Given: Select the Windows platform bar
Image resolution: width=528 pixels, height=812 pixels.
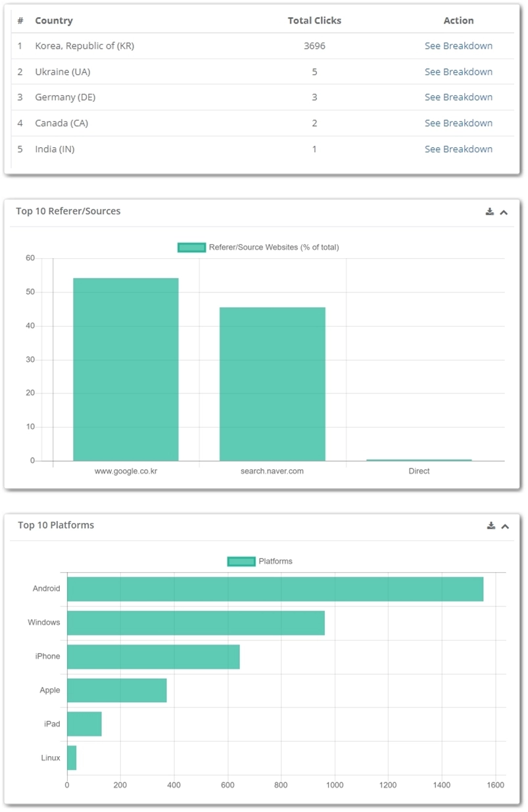Looking at the screenshot, I should [196, 623].
